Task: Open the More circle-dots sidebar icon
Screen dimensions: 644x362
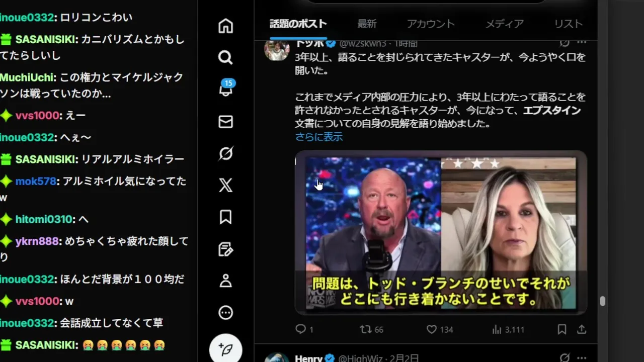Action: point(225,313)
